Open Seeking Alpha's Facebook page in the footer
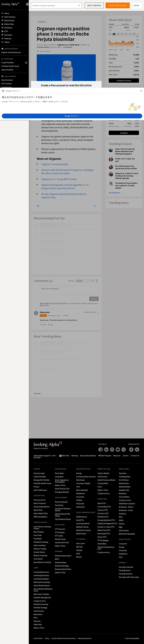Viewport: 144px width, 644px height. point(101,450)
